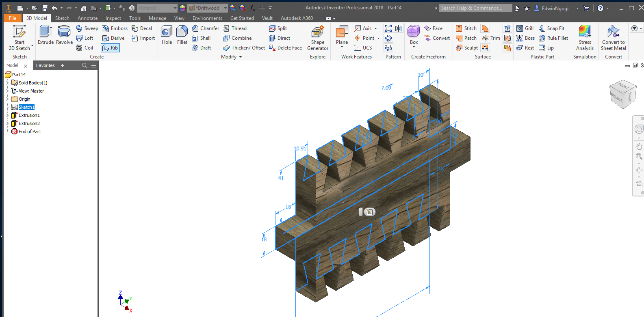Image resolution: width=644 pixels, height=317 pixels.
Task: Click the Search Help & Commands field
Action: 475,8
